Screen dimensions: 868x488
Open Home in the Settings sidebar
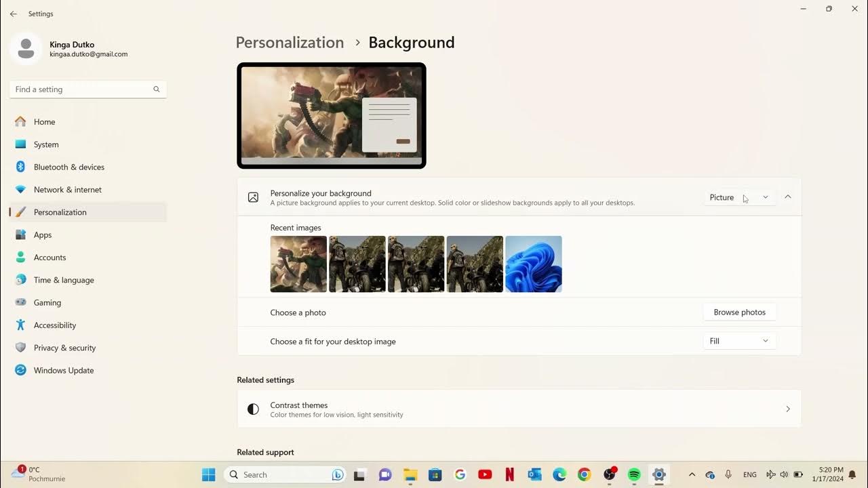click(44, 121)
